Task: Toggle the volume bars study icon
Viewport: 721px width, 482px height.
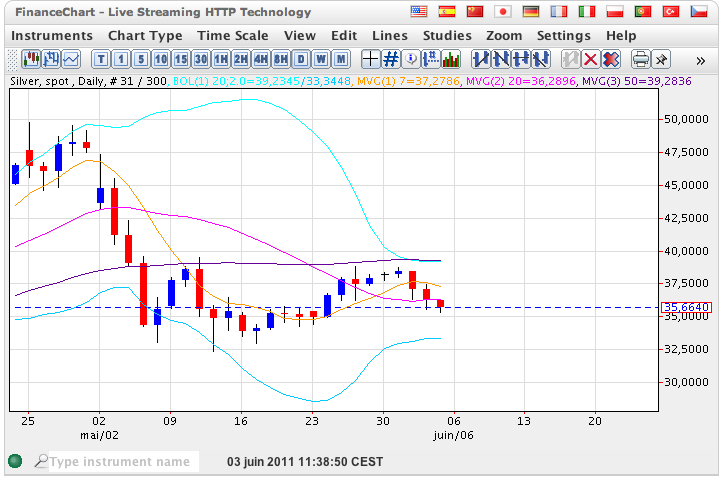Action: pyautogui.click(x=451, y=59)
